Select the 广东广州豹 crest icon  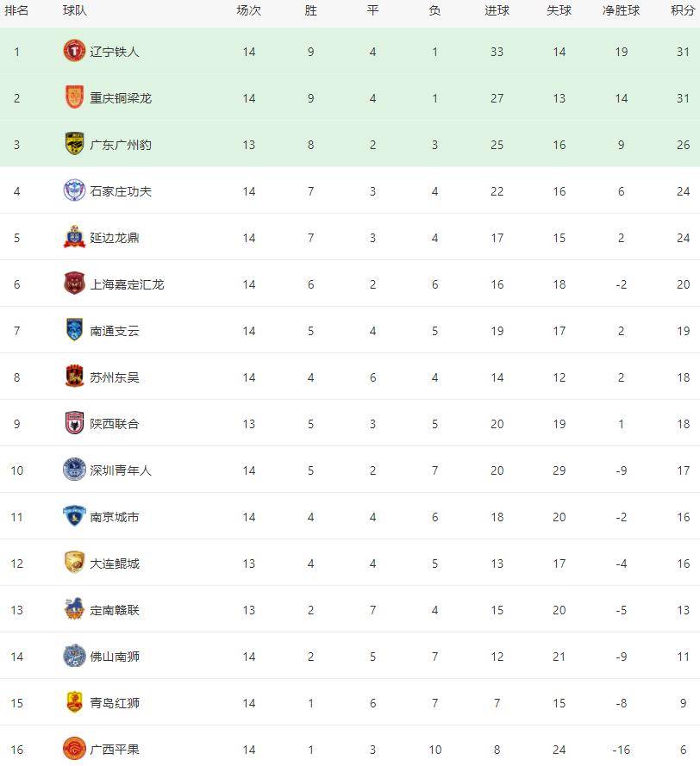pyautogui.click(x=74, y=144)
